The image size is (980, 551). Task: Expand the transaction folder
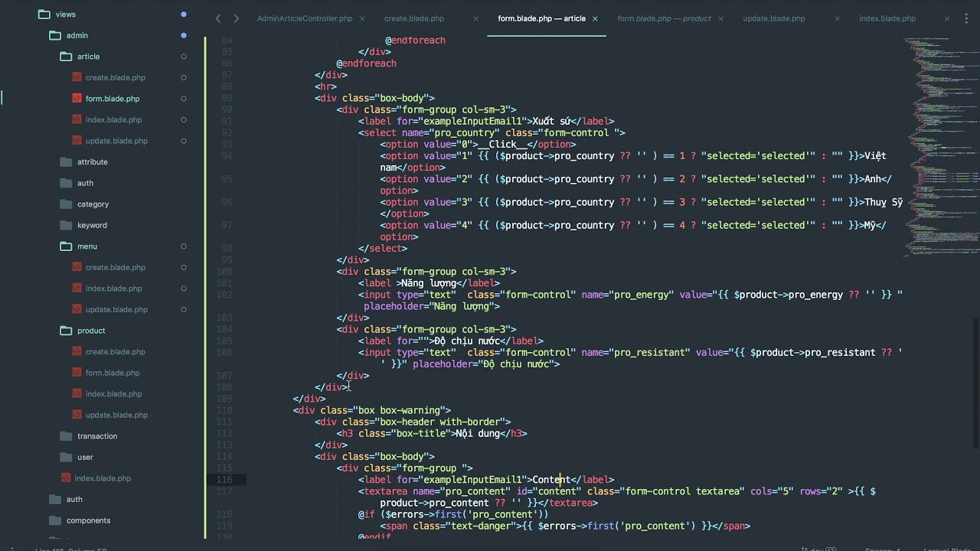pos(89,436)
